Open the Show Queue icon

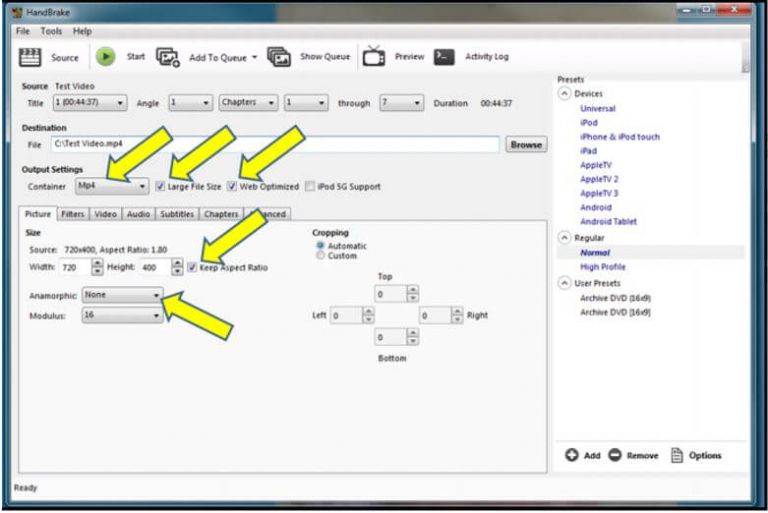(x=279, y=57)
